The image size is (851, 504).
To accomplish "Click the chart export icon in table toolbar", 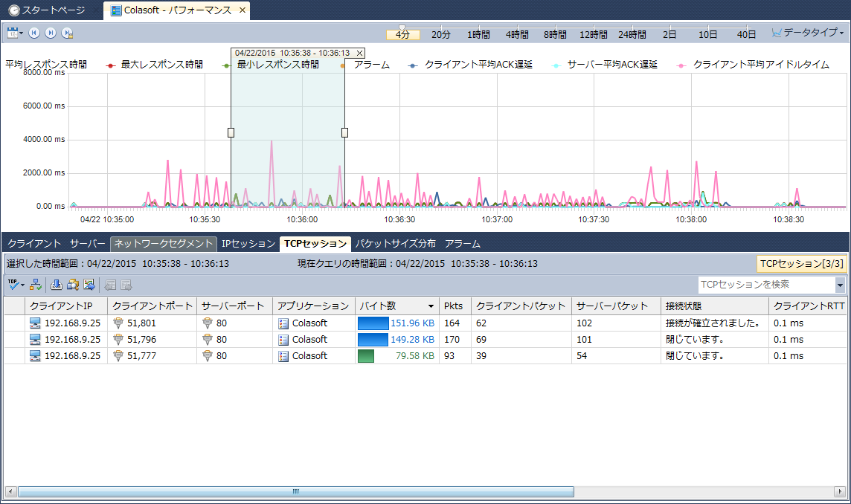I will pos(89,285).
